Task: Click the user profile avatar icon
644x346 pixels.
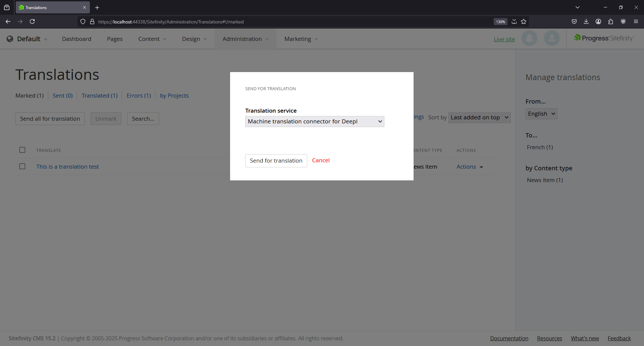Action: pos(552,38)
